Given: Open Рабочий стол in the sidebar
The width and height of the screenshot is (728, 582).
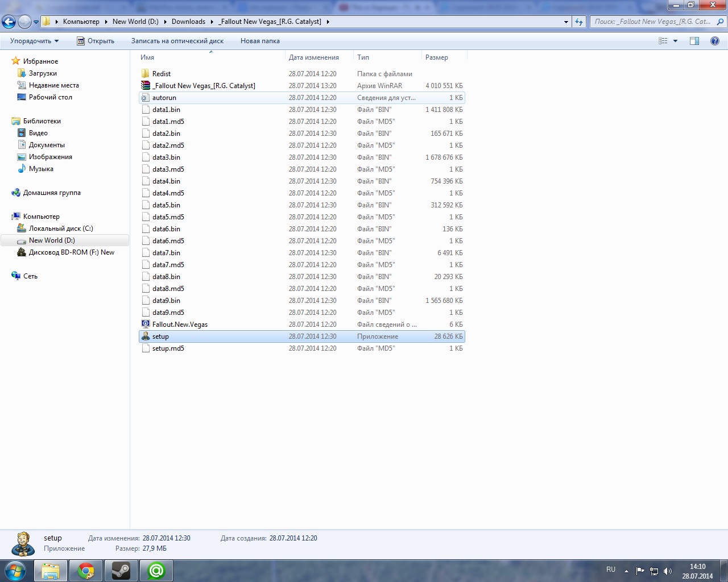Looking at the screenshot, I should pyautogui.click(x=51, y=97).
